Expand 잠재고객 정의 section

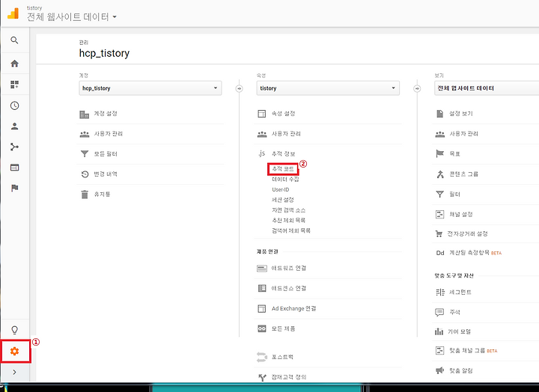tap(289, 377)
